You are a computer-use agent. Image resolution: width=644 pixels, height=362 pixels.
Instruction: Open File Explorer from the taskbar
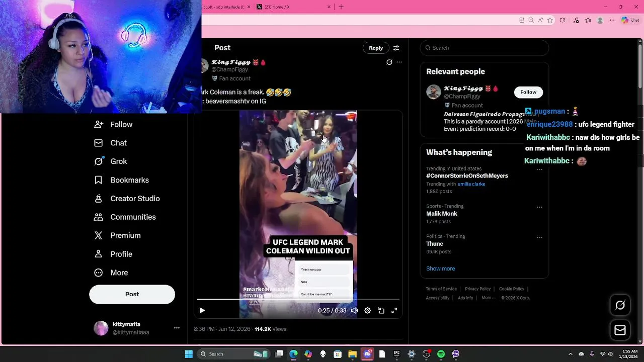click(x=353, y=354)
